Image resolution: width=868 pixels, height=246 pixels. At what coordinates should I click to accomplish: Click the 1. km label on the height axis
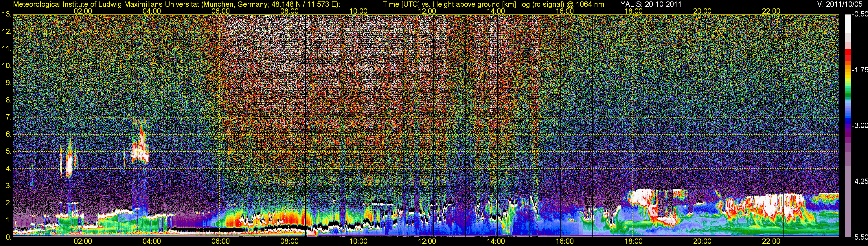(9, 220)
